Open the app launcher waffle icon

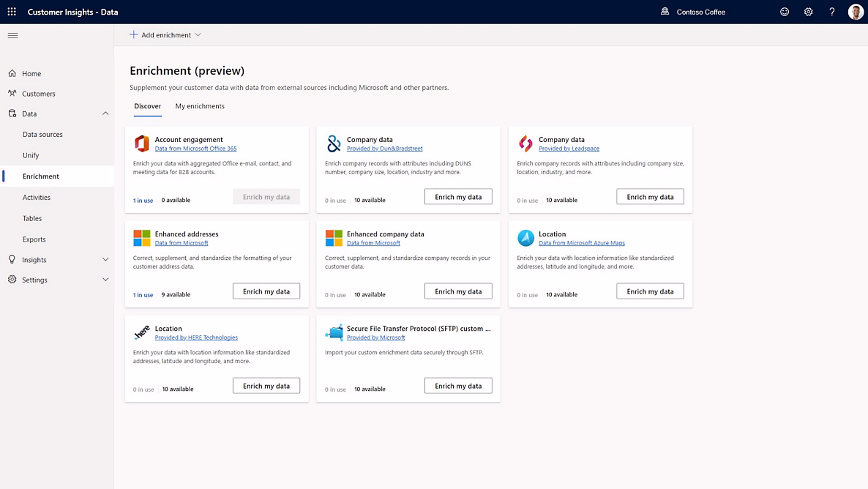(x=12, y=12)
